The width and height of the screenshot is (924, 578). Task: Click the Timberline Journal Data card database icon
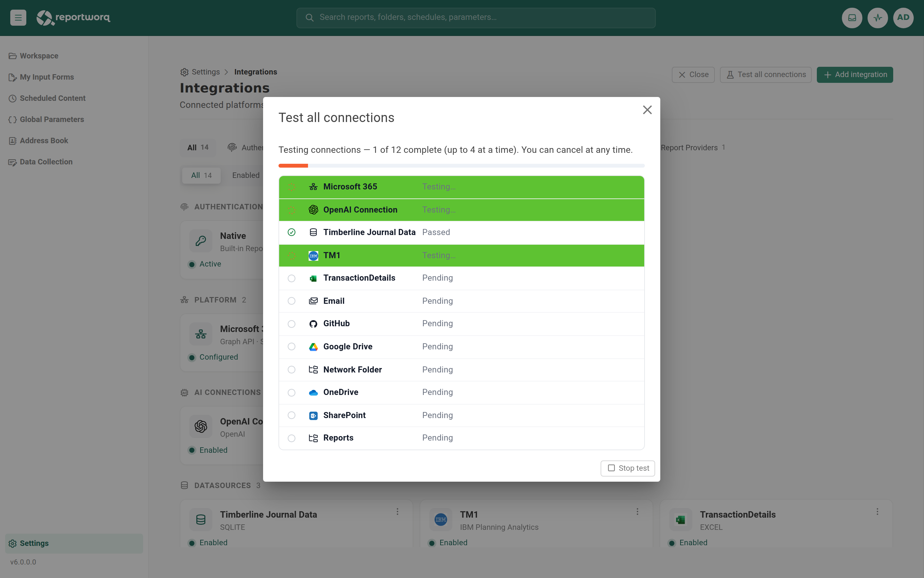201,520
